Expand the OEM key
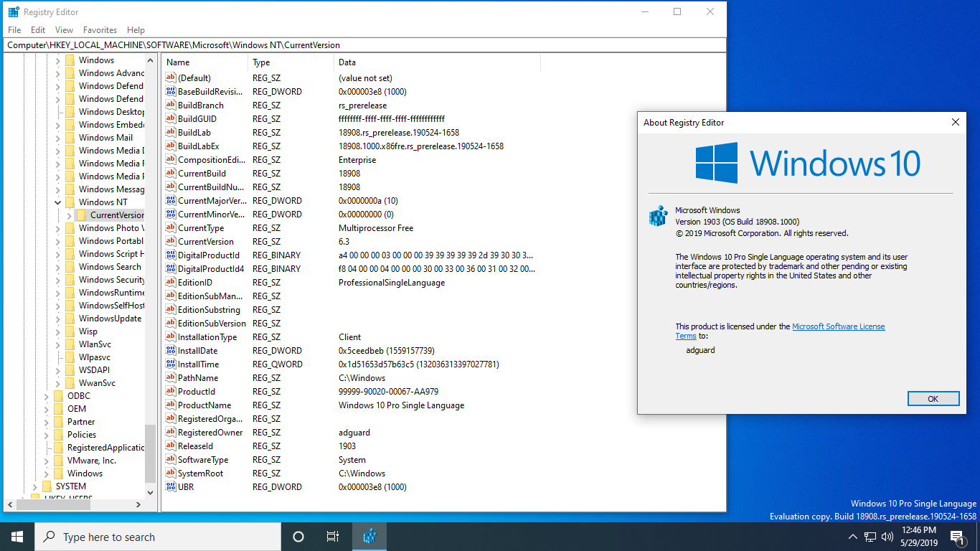The width and height of the screenshot is (980, 551). pos(47,409)
